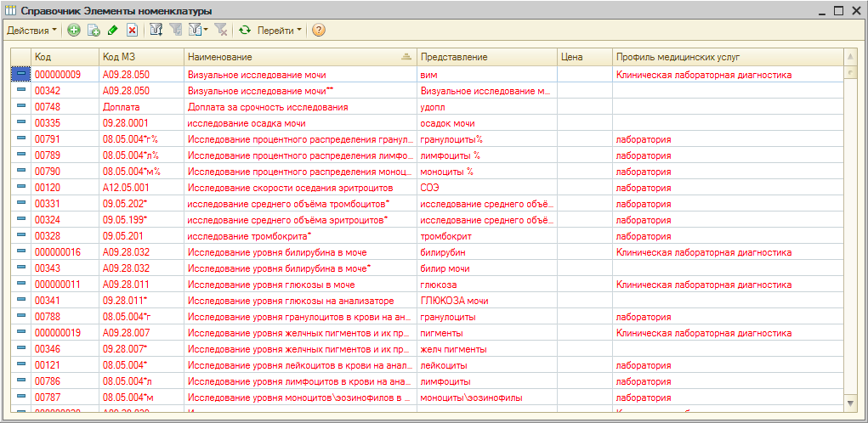This screenshot has height=423, width=868.
Task: Open the Перейти dropdown menu
Action: point(280,30)
